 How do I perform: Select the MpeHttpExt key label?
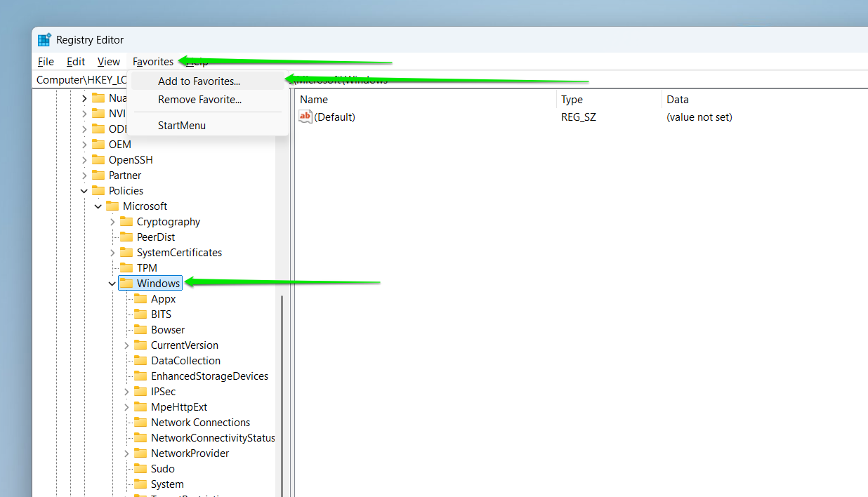179,407
